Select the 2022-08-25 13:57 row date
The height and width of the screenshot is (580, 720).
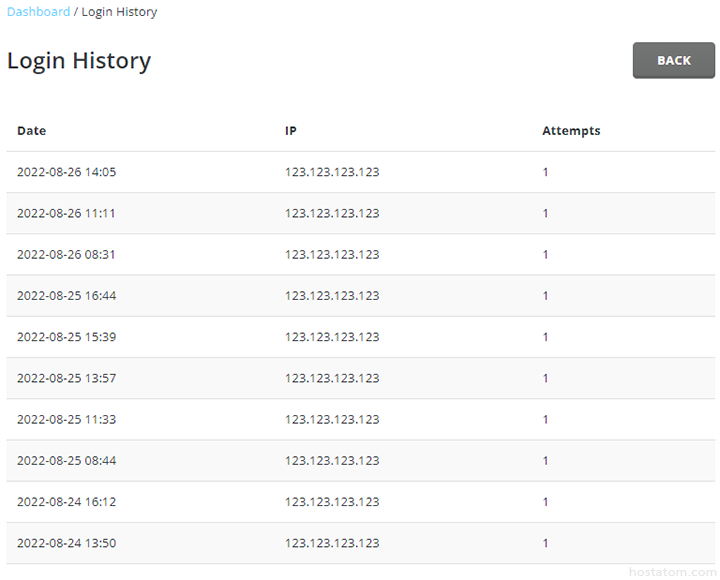[x=67, y=378]
